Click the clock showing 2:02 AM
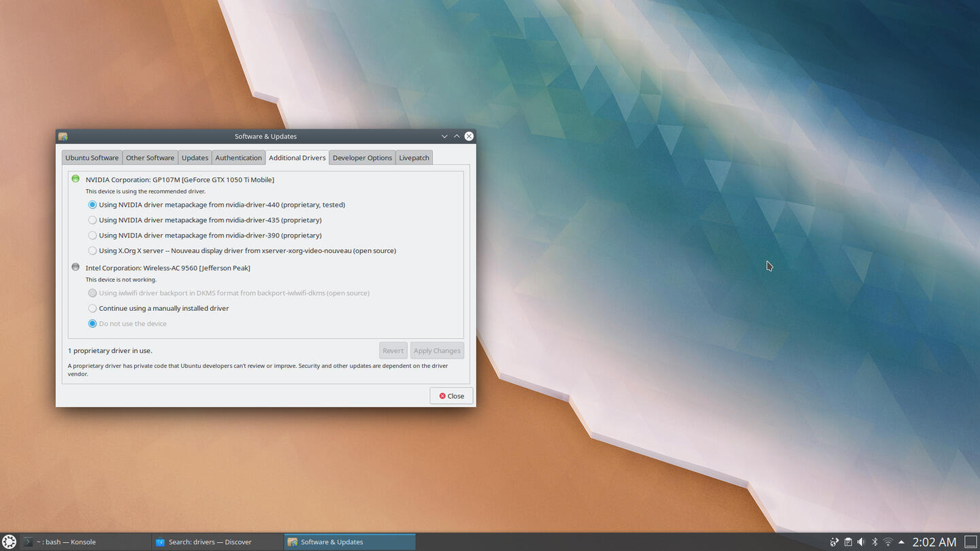This screenshot has height=551, width=980. point(934,542)
